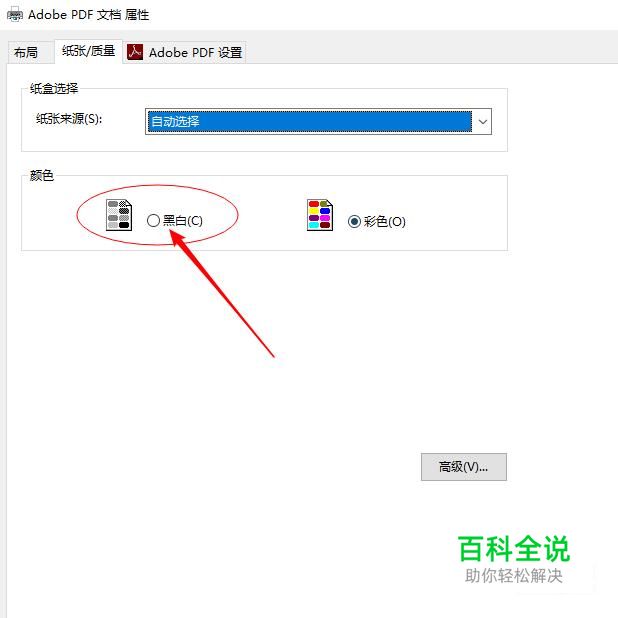Viewport: 618px width, 618px height.
Task: Select the 黑白(C) radio button
Action: 153,220
